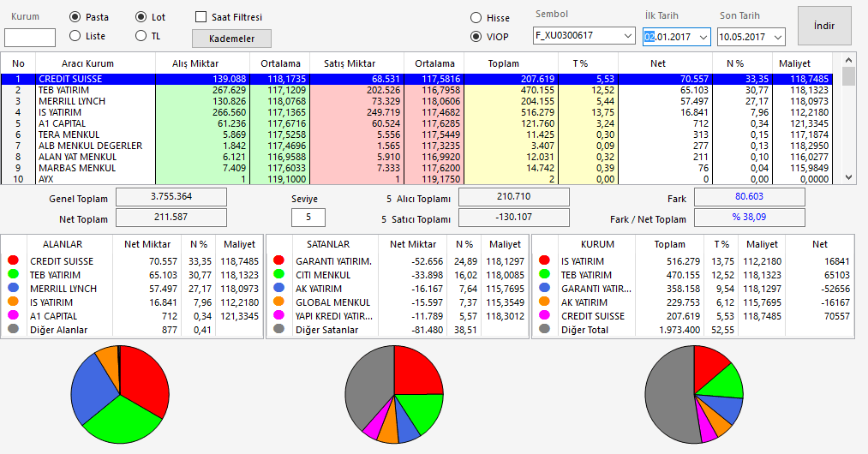Click Diğer Alanlar in the ALANLAR list

pos(58,330)
